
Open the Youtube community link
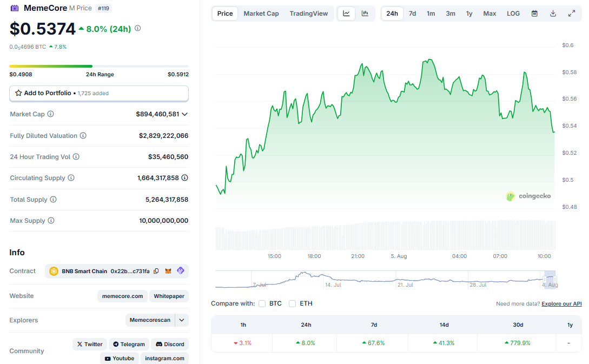click(120, 359)
